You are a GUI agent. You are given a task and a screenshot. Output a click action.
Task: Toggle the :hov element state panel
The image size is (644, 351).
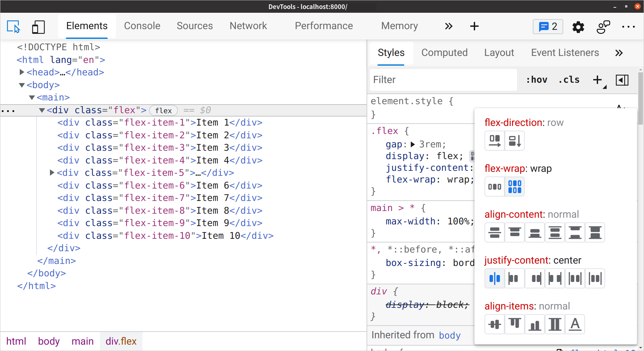(536, 80)
